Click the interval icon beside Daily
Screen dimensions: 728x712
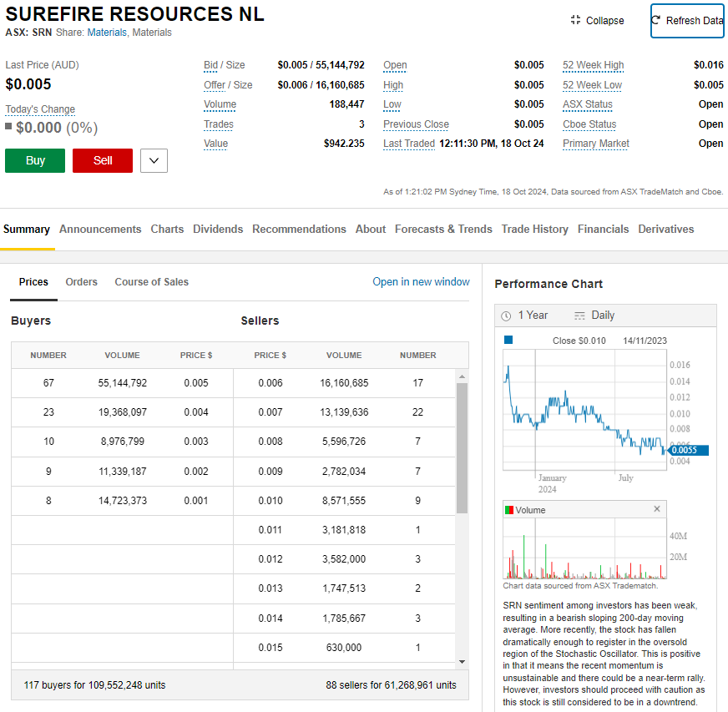click(x=579, y=316)
